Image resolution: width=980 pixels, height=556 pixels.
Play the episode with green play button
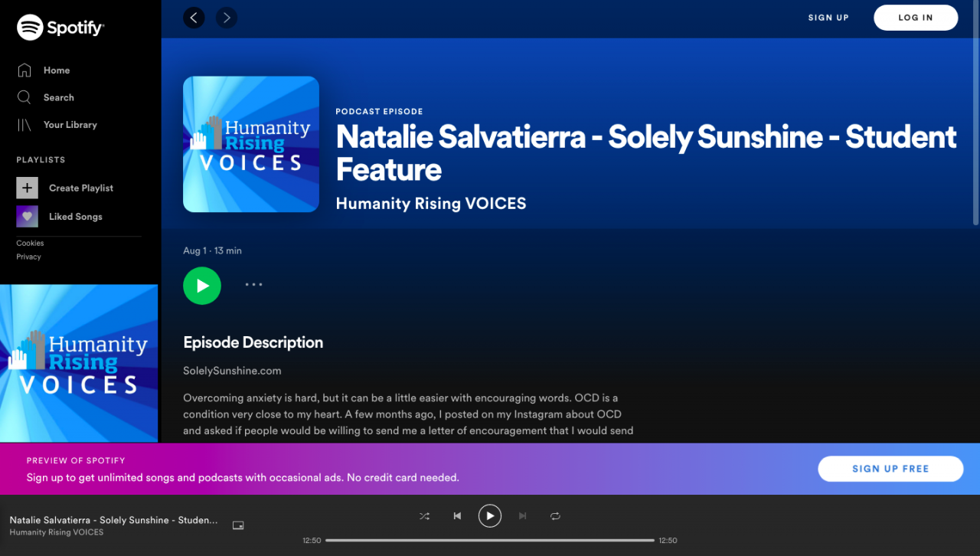click(202, 286)
